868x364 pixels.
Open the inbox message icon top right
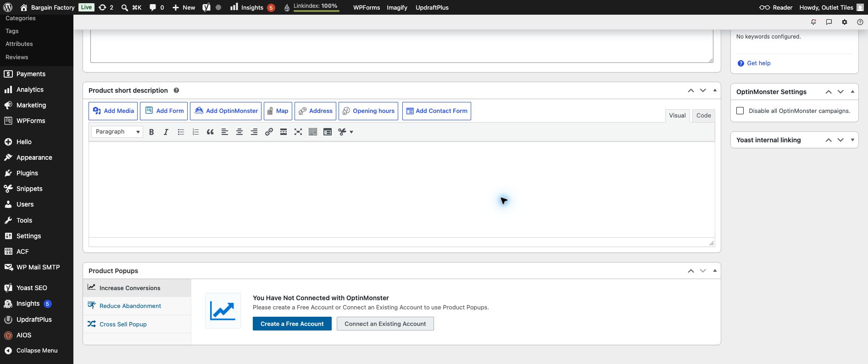(829, 22)
